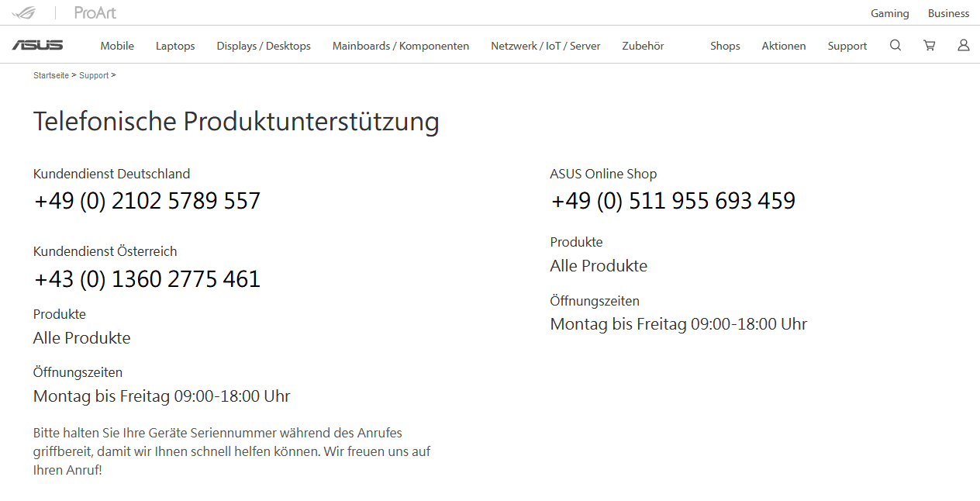The width and height of the screenshot is (980, 501).
Task: Click the ASUS logo
Action: click(x=38, y=45)
